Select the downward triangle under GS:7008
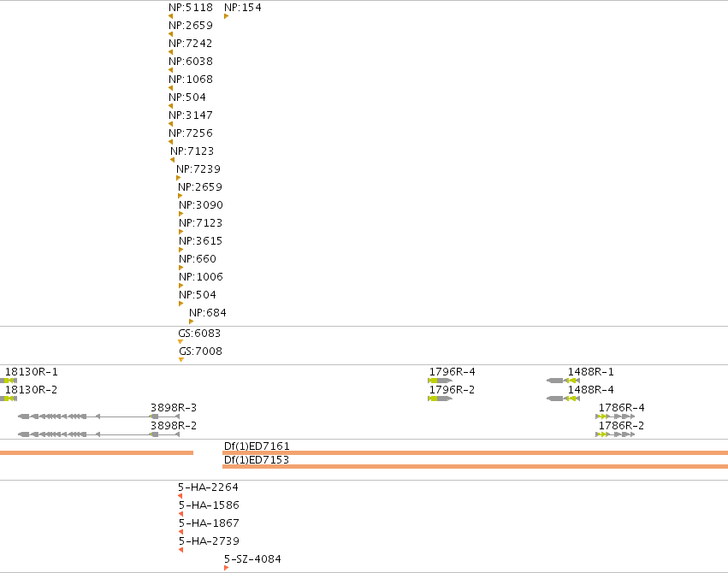Screen dimensions: 728x573 coord(181,360)
